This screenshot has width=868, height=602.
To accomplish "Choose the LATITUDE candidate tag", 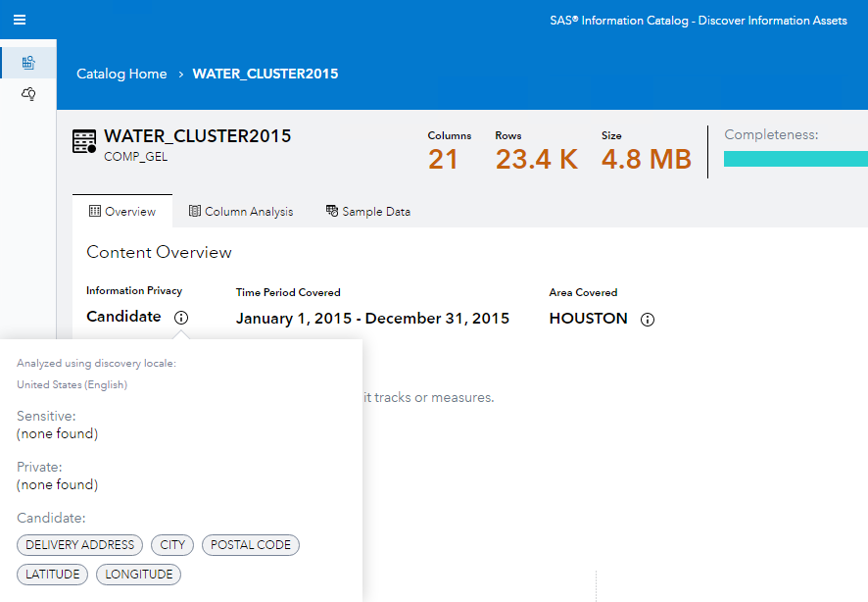I will [x=53, y=575].
